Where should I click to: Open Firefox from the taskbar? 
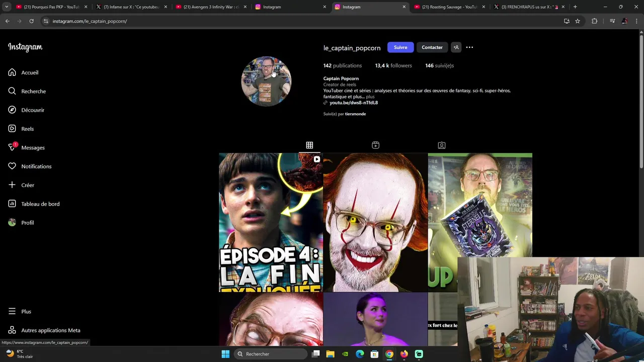pyautogui.click(x=404, y=354)
